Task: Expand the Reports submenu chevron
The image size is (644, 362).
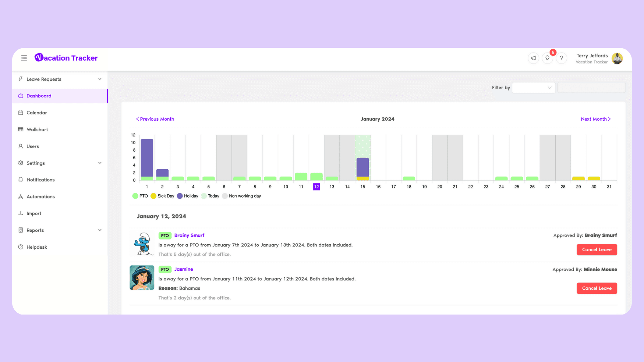Action: [x=100, y=230]
